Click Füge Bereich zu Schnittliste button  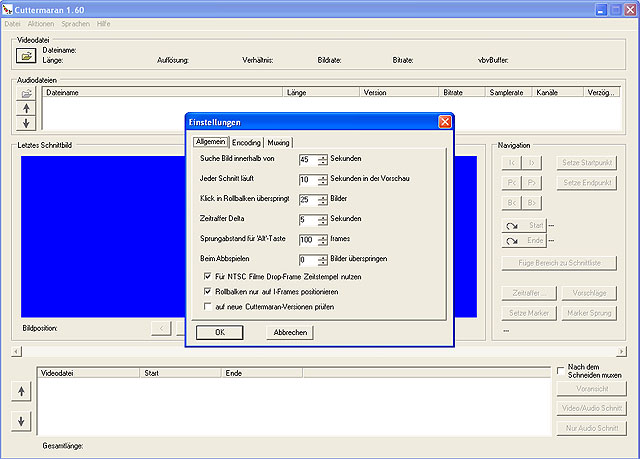pyautogui.click(x=559, y=263)
